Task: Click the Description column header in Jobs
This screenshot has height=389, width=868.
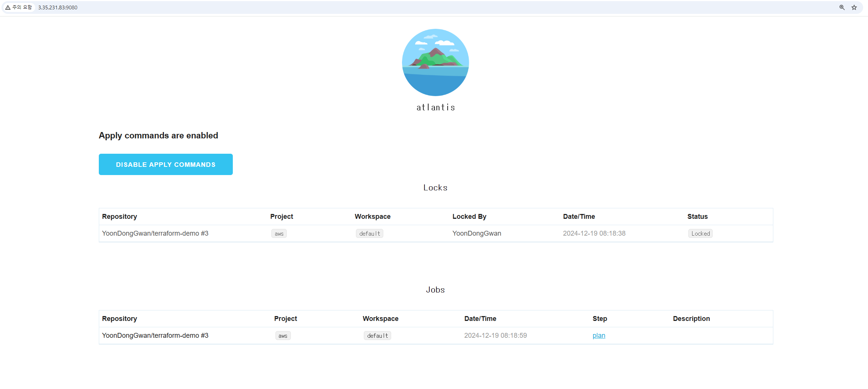Action: click(691, 319)
